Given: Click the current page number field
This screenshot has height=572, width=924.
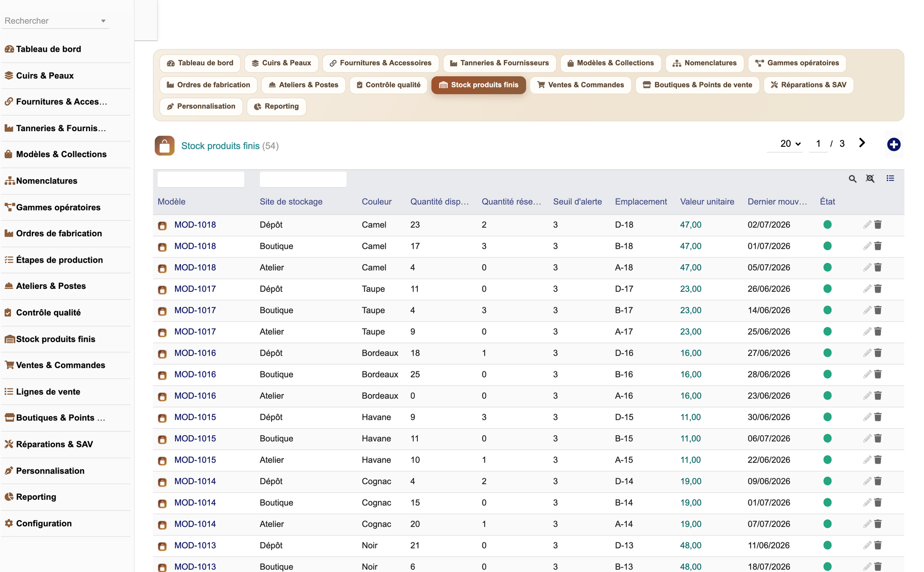Looking at the screenshot, I should point(818,143).
